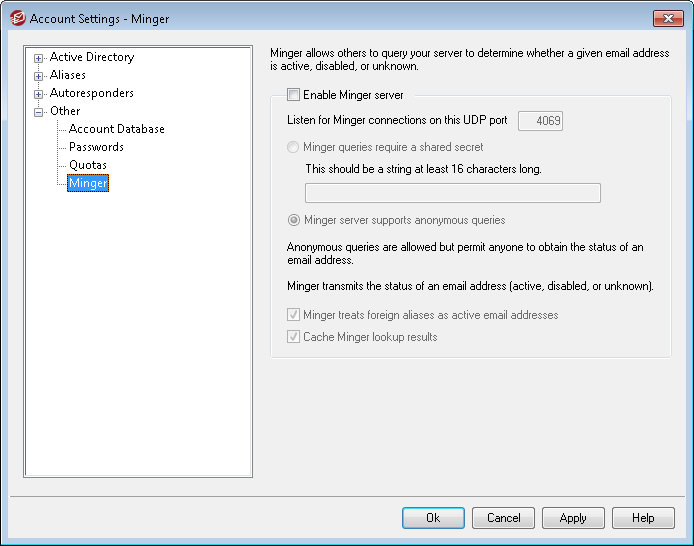The image size is (694, 546).
Task: Open the Passwords settings page
Action: pos(96,148)
